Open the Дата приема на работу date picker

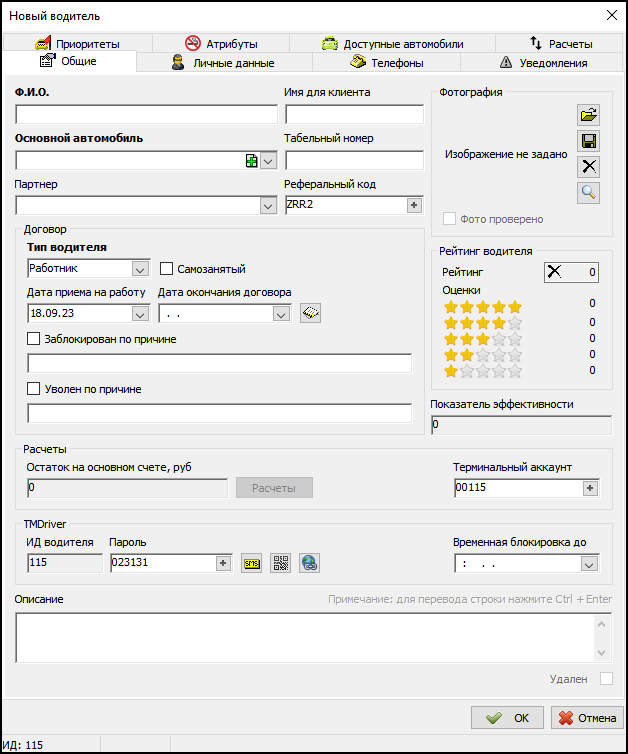click(x=140, y=314)
